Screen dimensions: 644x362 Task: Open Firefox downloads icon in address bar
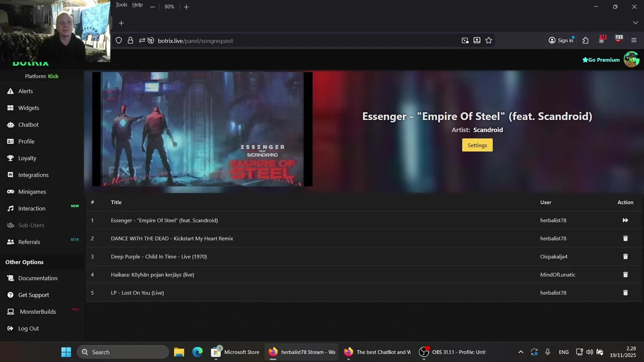pos(476,40)
